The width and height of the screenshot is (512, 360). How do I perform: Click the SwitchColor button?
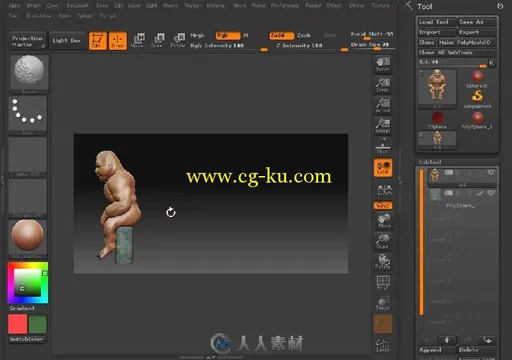(x=27, y=339)
